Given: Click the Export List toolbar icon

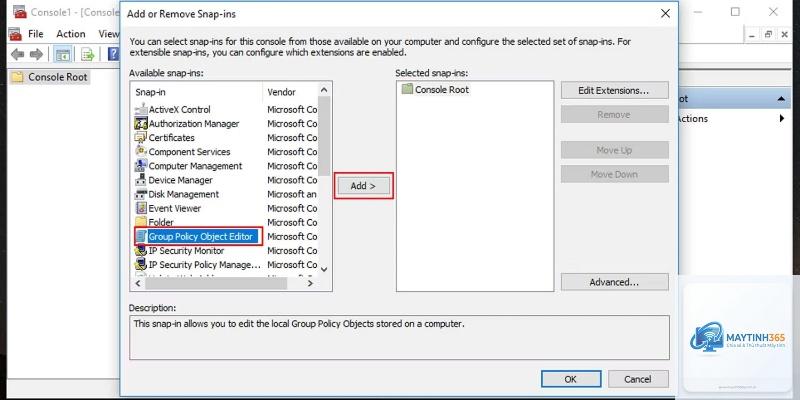Looking at the screenshot, I should [x=88, y=55].
